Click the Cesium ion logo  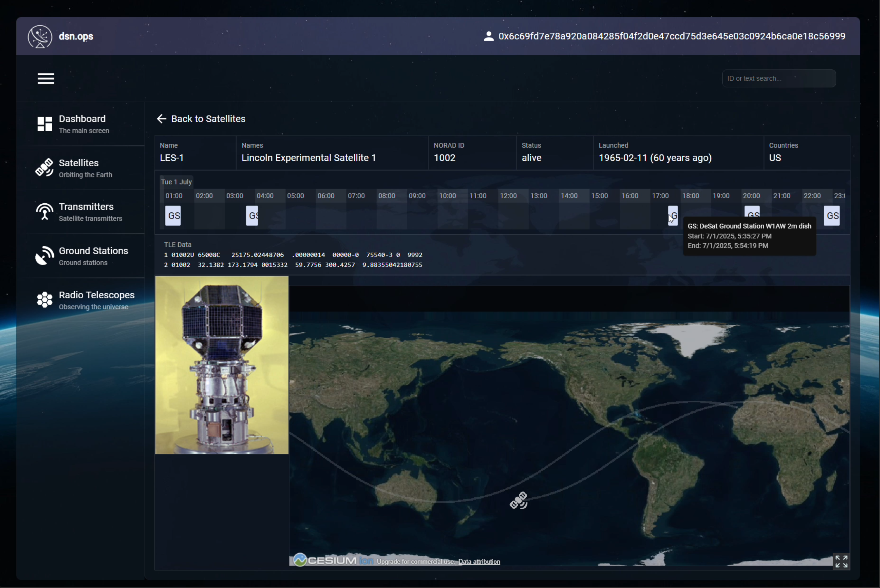333,560
